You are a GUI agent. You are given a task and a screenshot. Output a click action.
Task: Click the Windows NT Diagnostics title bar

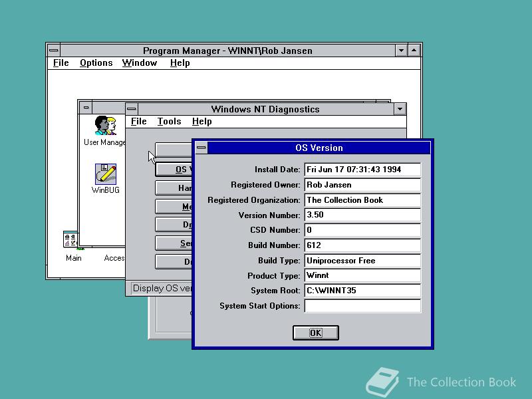(x=265, y=109)
